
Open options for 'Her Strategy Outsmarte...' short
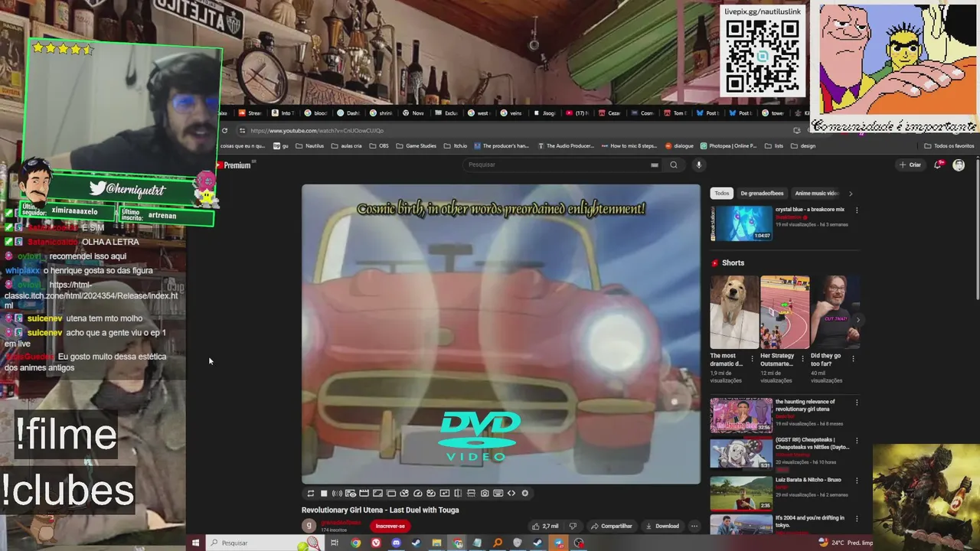802,358
